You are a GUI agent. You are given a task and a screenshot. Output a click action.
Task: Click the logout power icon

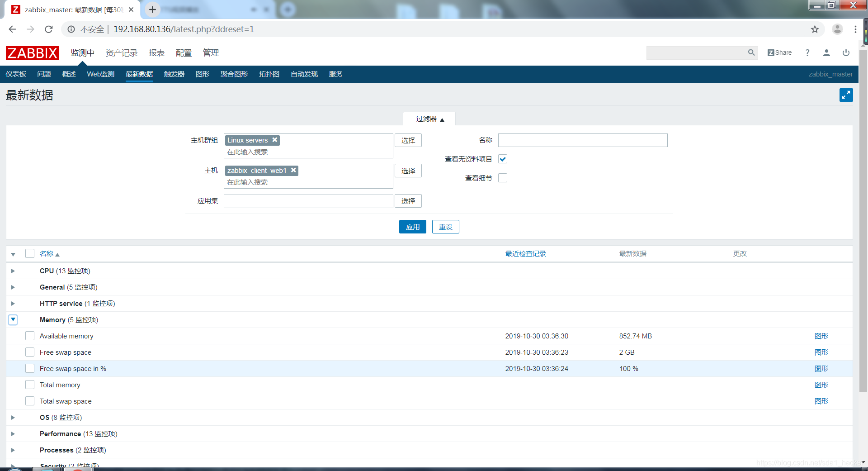coord(846,53)
